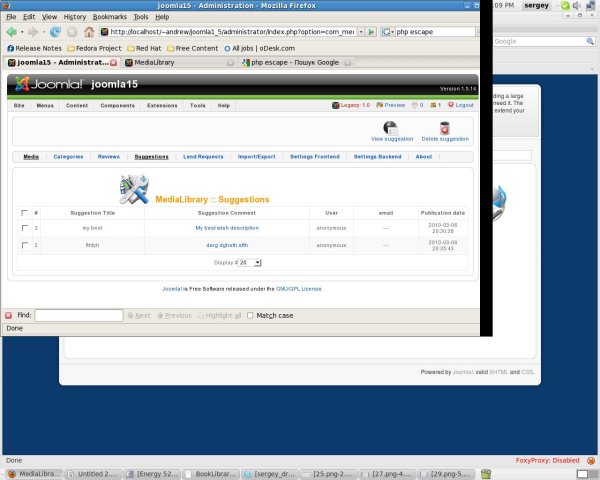
Task: Close the Find bar red X
Action: point(8,315)
